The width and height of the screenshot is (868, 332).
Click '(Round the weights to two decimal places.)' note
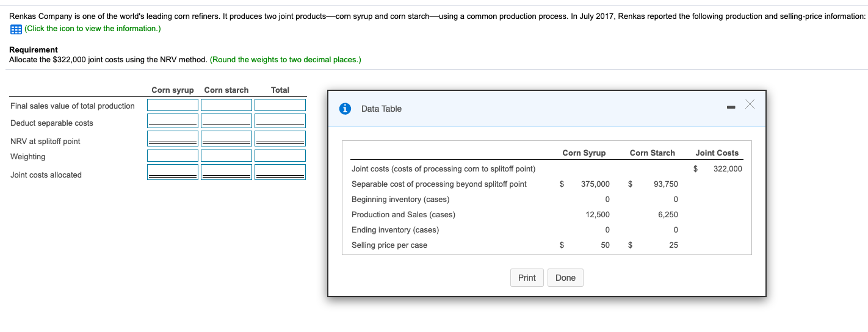coord(286,59)
